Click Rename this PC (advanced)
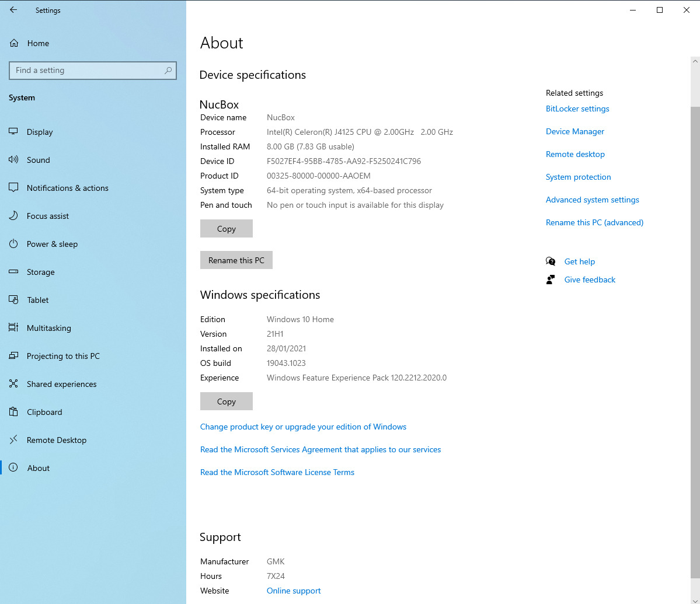 coord(595,222)
